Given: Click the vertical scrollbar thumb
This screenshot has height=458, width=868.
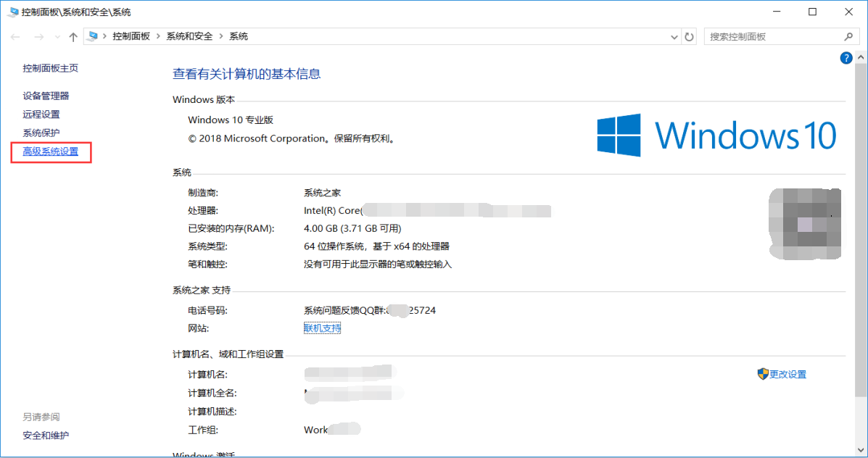Looking at the screenshot, I should click(x=861, y=229).
